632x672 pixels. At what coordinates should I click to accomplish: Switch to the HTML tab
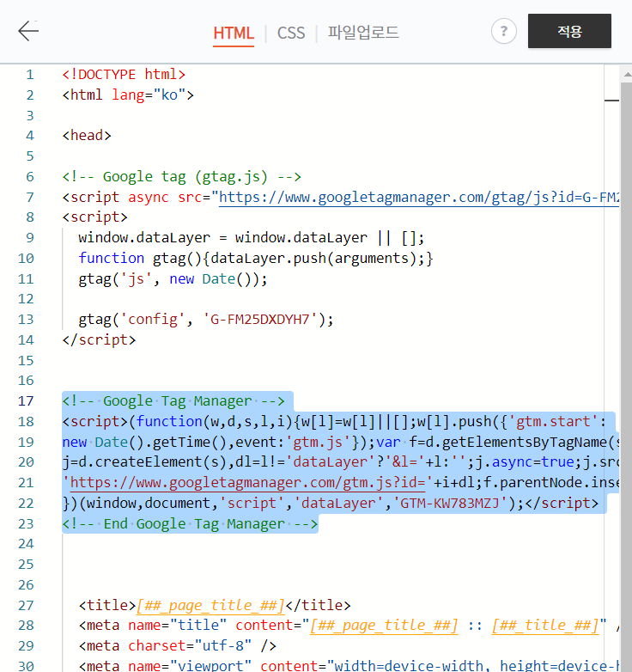234,34
